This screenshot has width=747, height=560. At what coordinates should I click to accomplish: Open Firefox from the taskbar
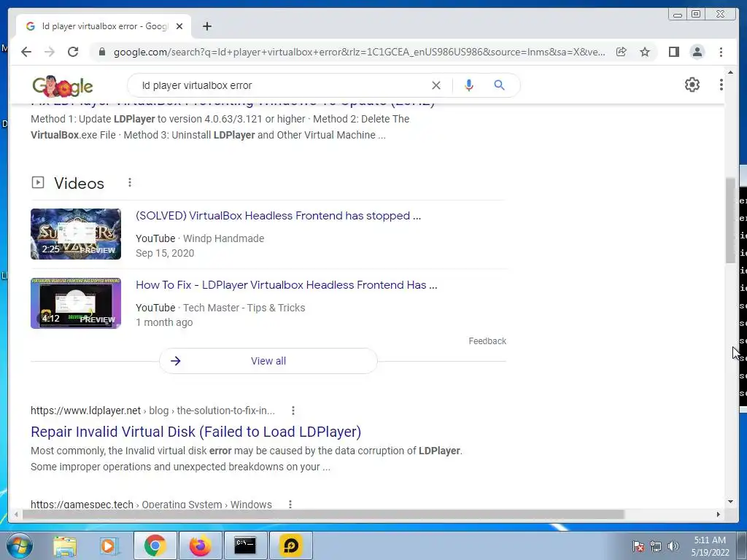tap(200, 545)
